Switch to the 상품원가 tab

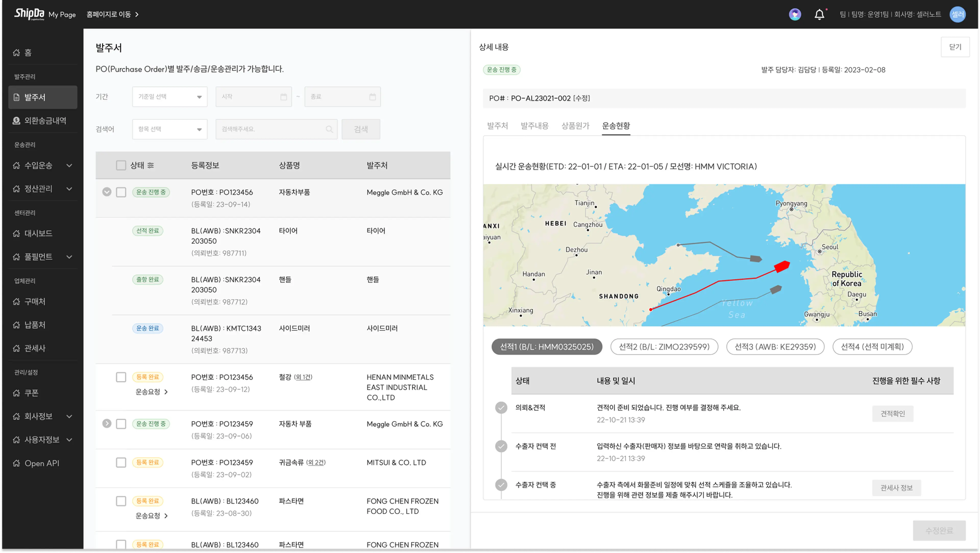click(575, 125)
